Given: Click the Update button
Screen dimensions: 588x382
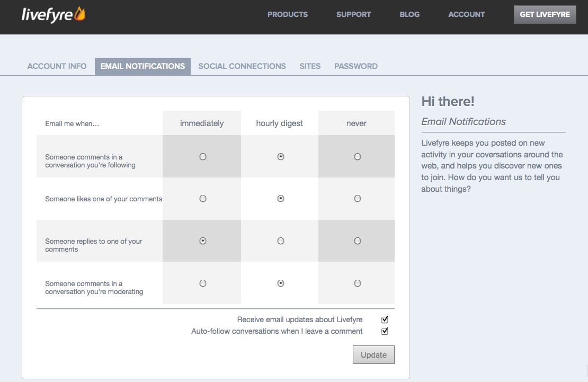Looking at the screenshot, I should (x=373, y=355).
